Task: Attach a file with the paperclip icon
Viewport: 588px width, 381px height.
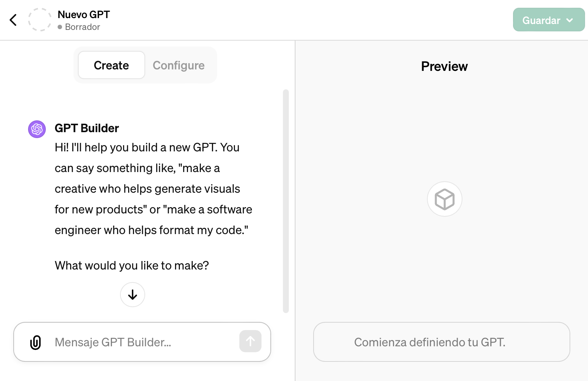Action: (x=35, y=342)
